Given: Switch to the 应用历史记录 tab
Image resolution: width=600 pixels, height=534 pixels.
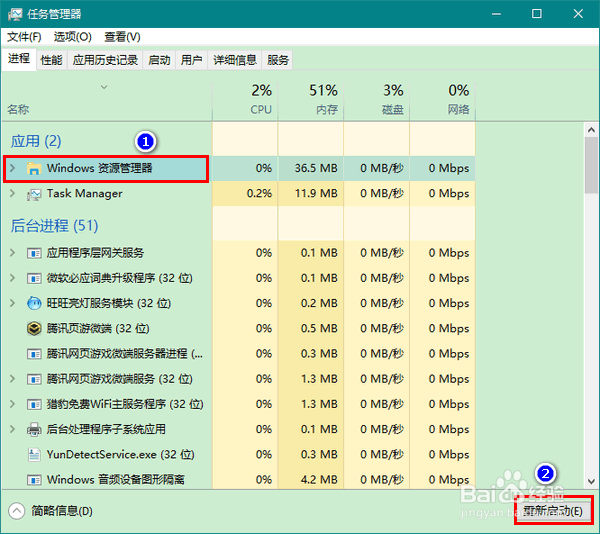Looking at the screenshot, I should tap(105, 60).
